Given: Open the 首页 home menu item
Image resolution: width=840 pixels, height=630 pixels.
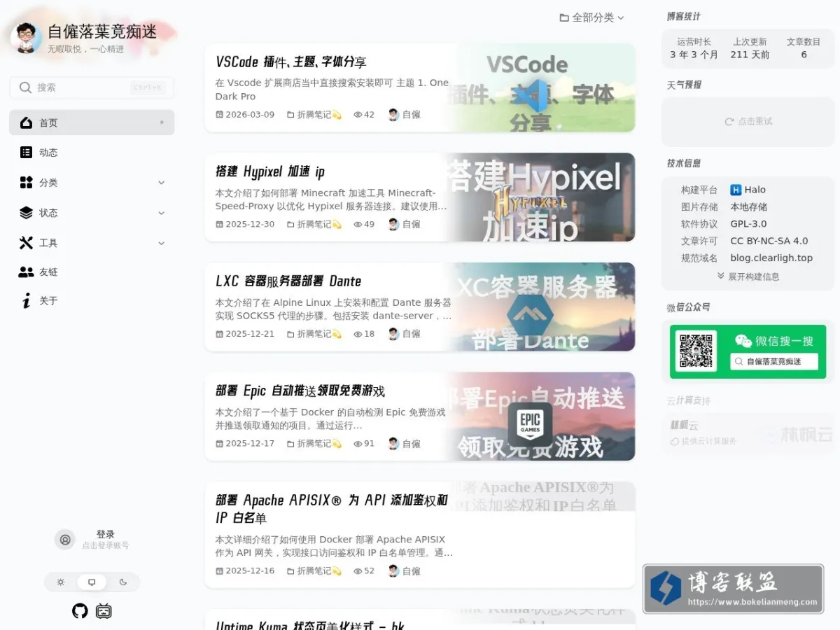Looking at the screenshot, I should pos(92,123).
